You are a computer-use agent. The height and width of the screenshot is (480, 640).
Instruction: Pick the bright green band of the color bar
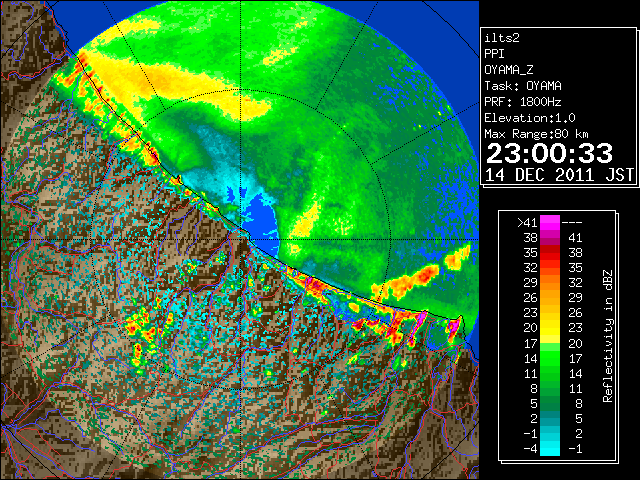click(550, 358)
